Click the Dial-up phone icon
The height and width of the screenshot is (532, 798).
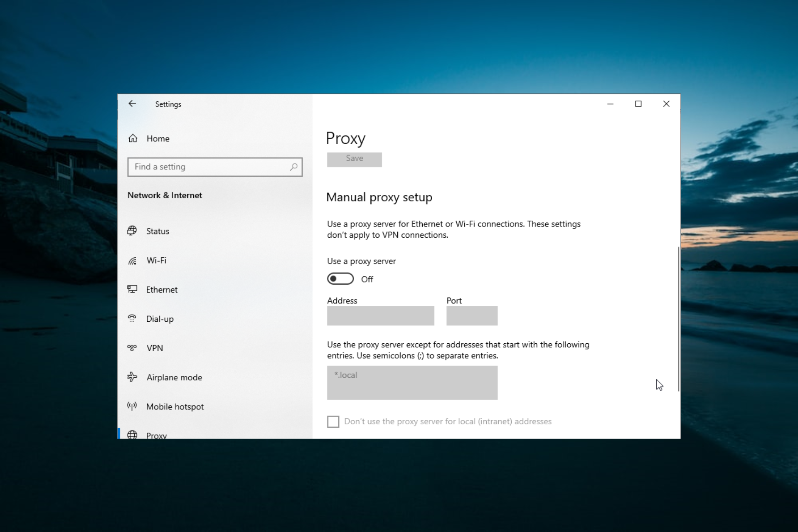coord(132,319)
